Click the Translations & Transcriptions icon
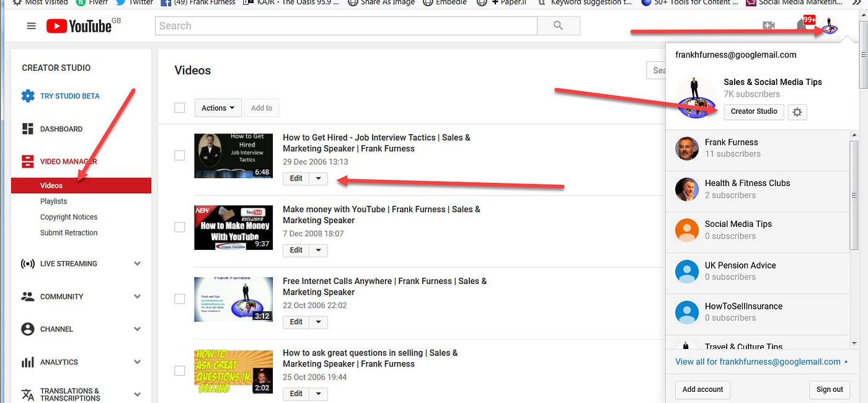Image resolution: width=868 pixels, height=403 pixels. 28,394
